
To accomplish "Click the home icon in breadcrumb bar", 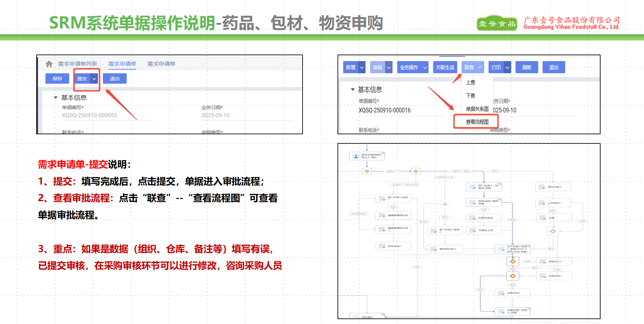I will [49, 64].
